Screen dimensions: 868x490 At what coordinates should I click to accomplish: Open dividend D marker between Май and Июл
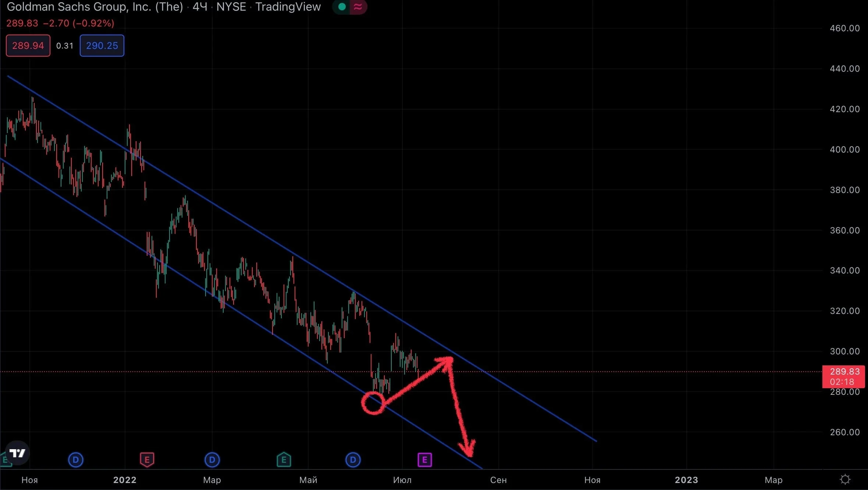[x=353, y=460]
